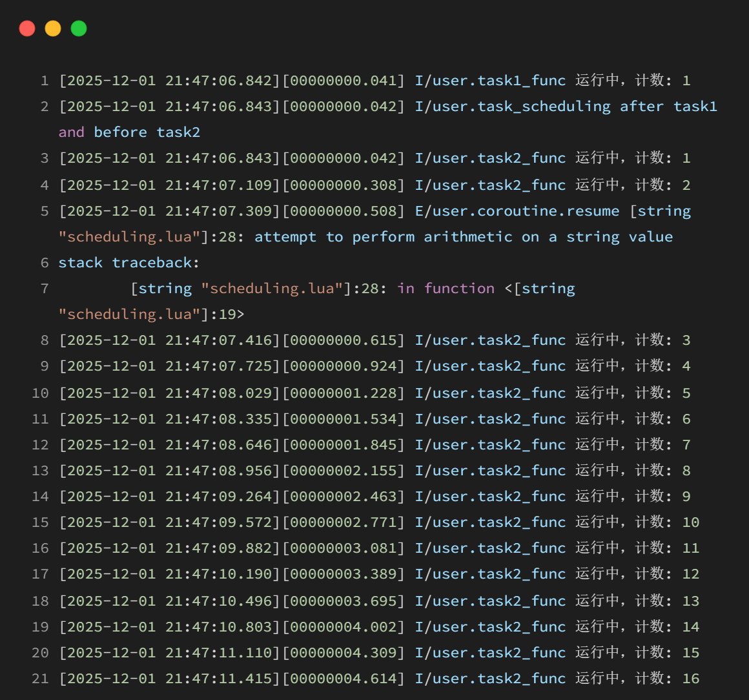Click line number 7 in the gutter
This screenshot has width=749, height=700.
pyautogui.click(x=44, y=289)
